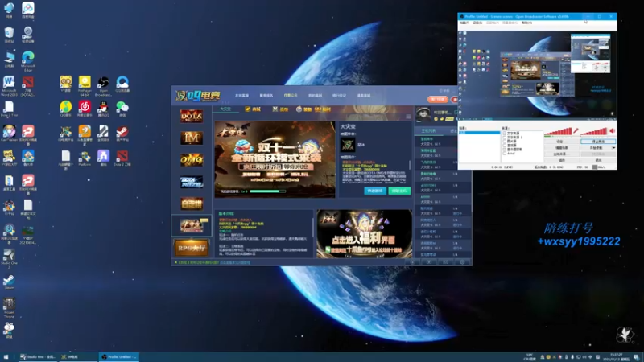
Task: Open Windows Start menu
Action: pyautogui.click(x=6, y=357)
